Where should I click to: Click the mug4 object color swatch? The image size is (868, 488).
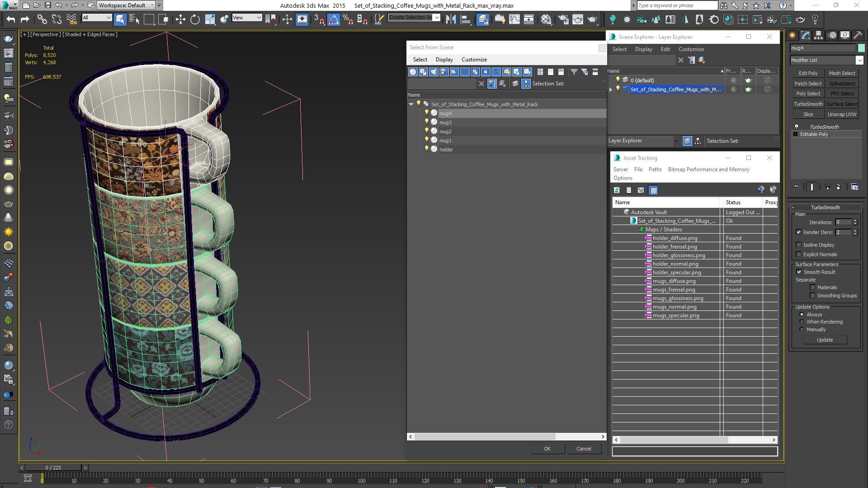tap(861, 48)
